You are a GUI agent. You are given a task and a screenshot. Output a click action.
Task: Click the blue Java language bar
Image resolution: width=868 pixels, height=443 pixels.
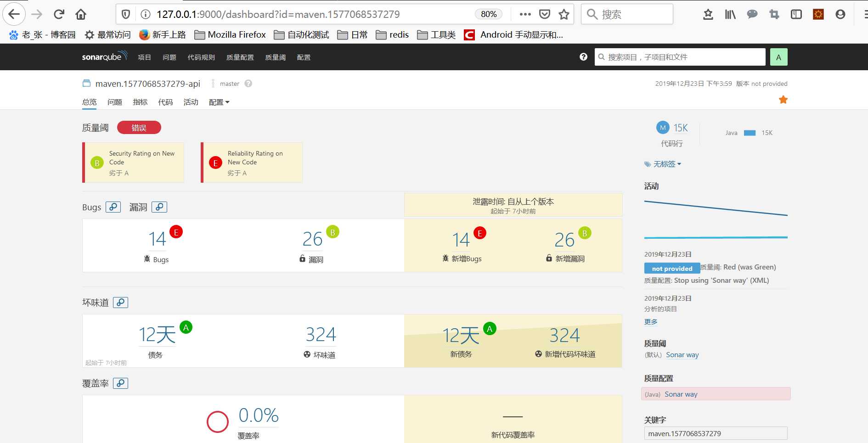[x=750, y=133]
